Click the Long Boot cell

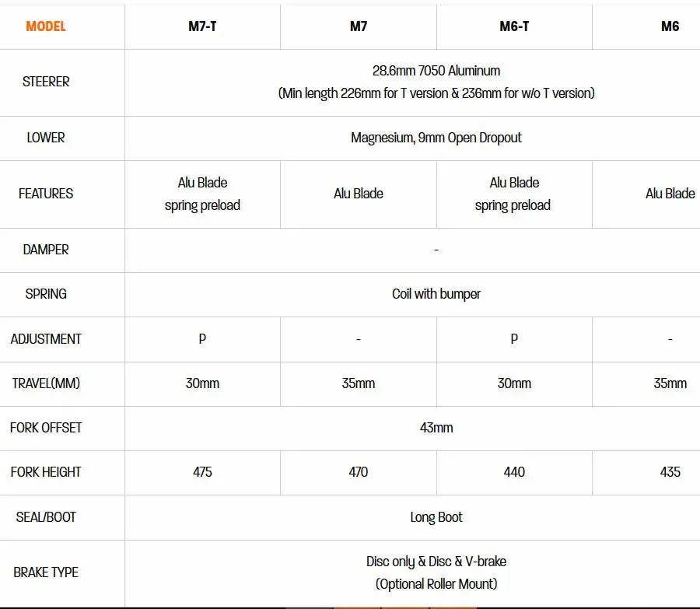click(436, 517)
